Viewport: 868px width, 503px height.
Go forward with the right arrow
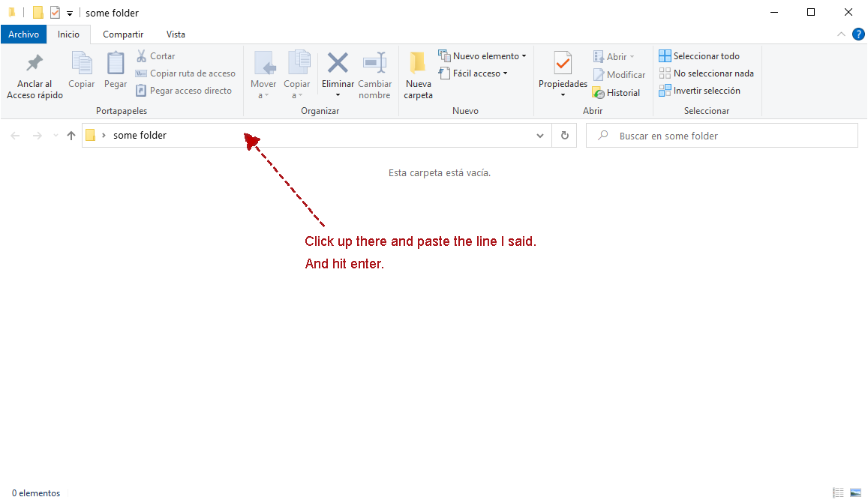click(x=37, y=136)
